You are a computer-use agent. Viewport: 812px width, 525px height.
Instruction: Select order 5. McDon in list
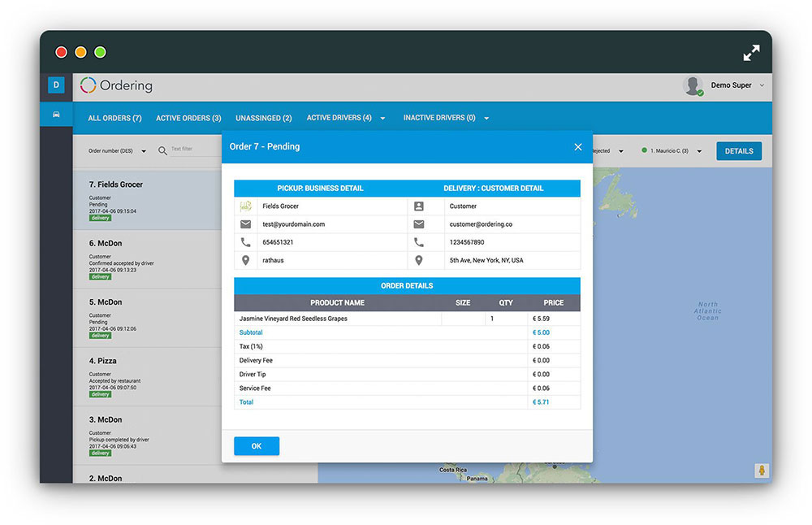click(x=148, y=318)
